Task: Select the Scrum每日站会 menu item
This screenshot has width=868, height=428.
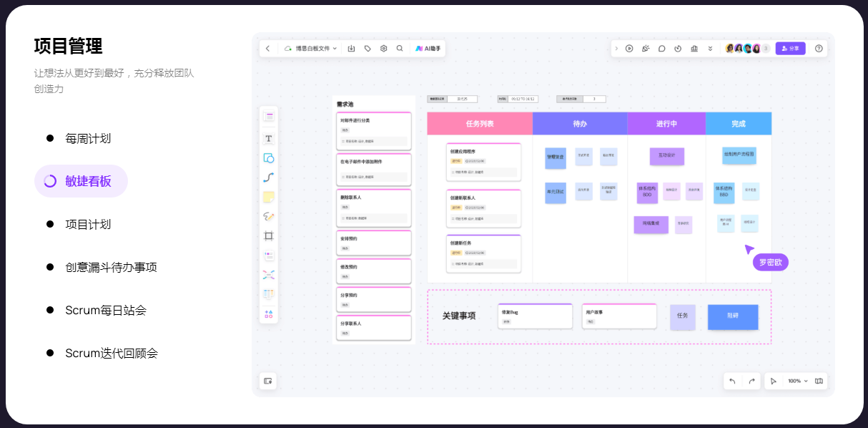Action: coord(106,310)
